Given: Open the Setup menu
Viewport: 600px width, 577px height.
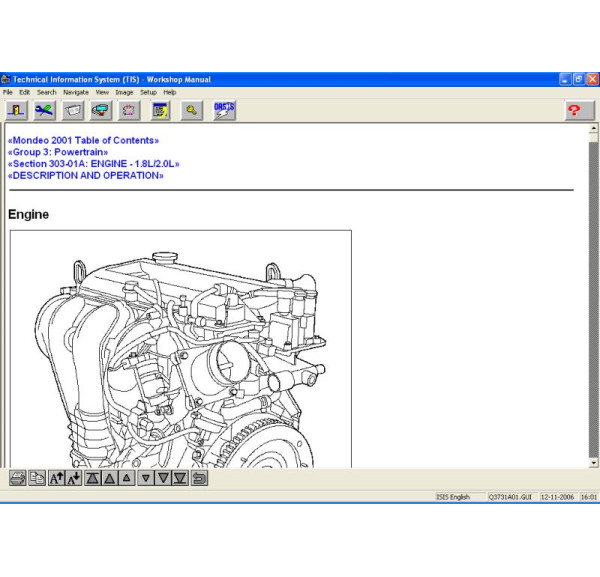Looking at the screenshot, I should [148, 92].
